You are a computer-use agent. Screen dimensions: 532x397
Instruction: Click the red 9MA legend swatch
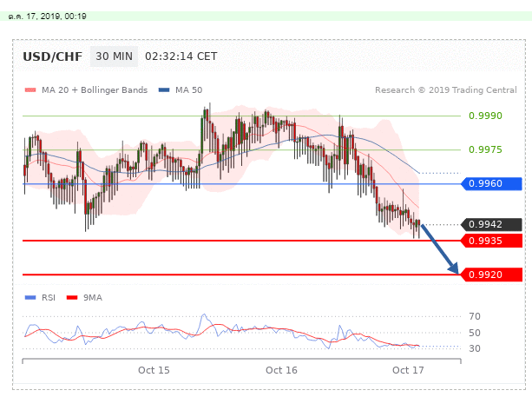tap(72, 298)
